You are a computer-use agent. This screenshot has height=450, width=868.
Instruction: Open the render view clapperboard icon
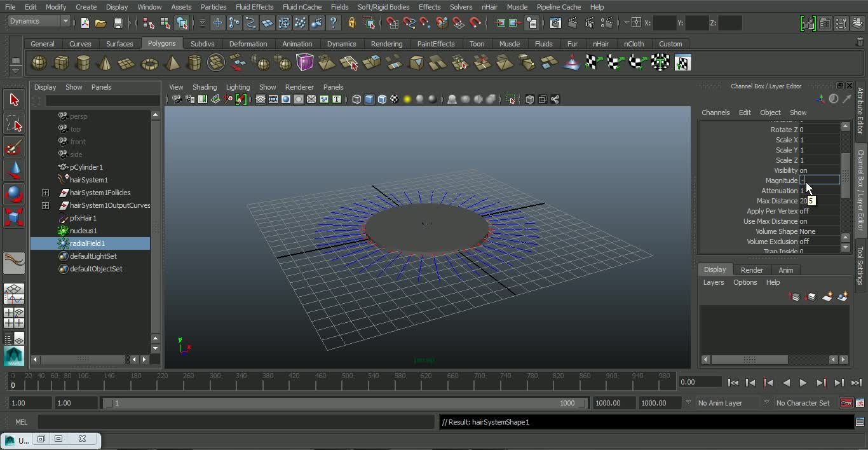[555, 23]
